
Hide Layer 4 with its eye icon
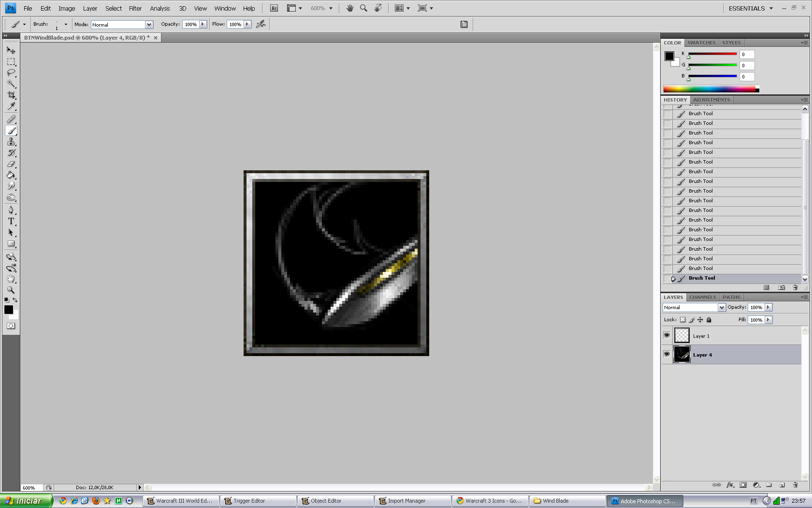(667, 354)
